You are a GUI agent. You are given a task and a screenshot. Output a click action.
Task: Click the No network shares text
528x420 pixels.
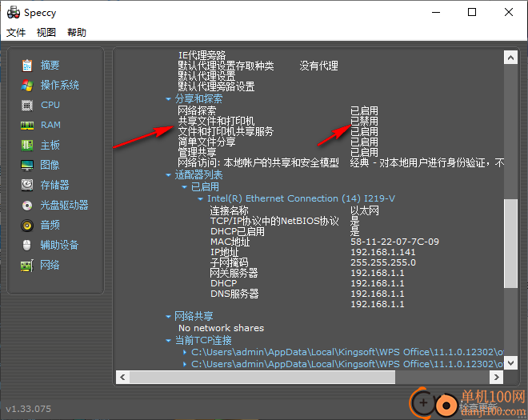point(222,328)
